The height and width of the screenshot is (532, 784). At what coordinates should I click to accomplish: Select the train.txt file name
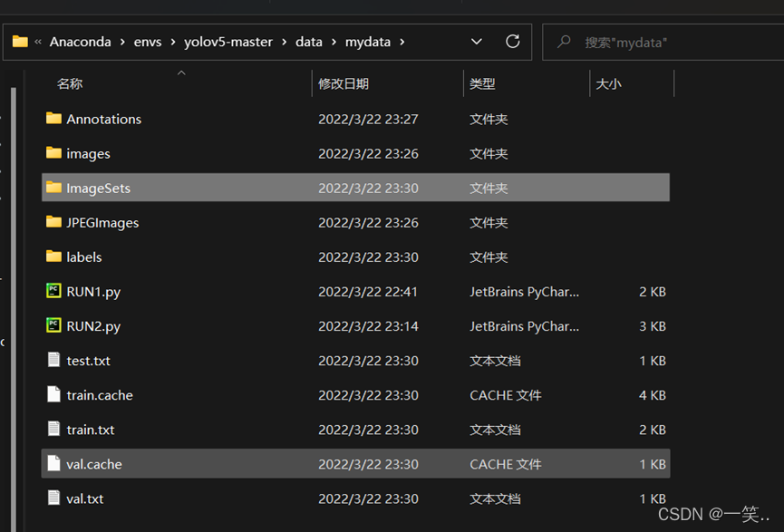pyautogui.click(x=91, y=430)
